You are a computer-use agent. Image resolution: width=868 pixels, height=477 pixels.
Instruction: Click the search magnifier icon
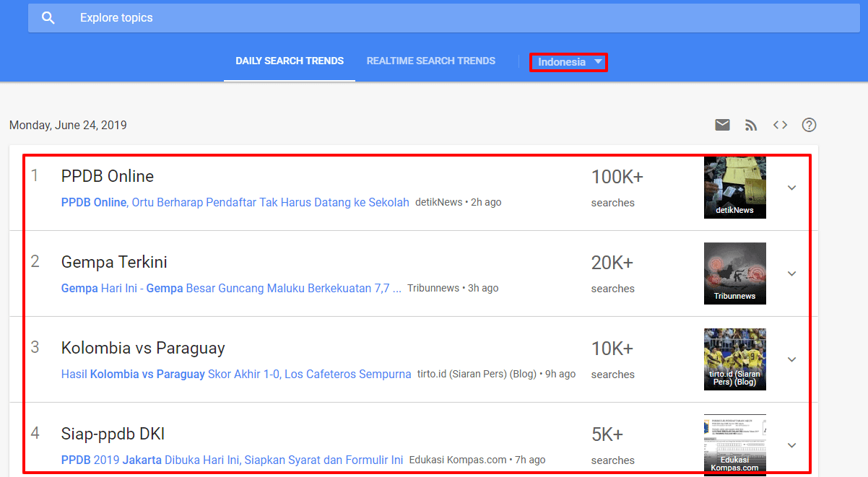click(48, 18)
